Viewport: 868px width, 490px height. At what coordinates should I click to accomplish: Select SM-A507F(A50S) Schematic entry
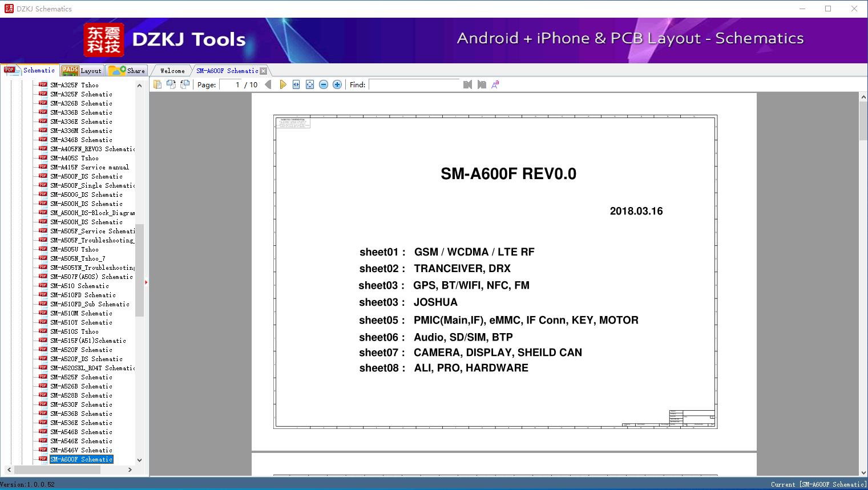pos(91,277)
